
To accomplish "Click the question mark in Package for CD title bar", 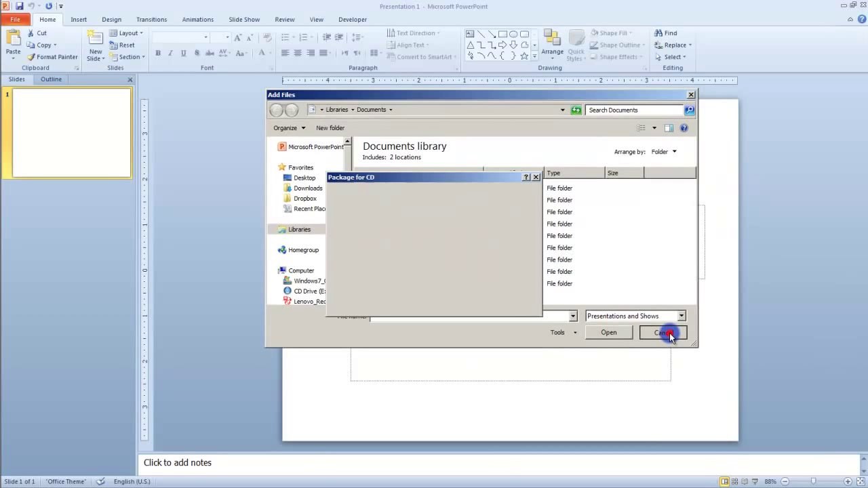I will click(x=526, y=177).
